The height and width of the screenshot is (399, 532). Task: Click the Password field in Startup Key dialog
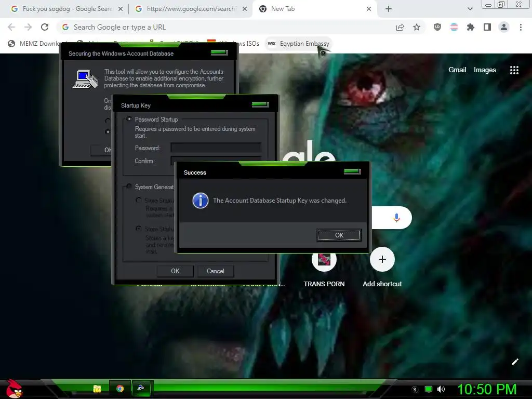(216, 148)
